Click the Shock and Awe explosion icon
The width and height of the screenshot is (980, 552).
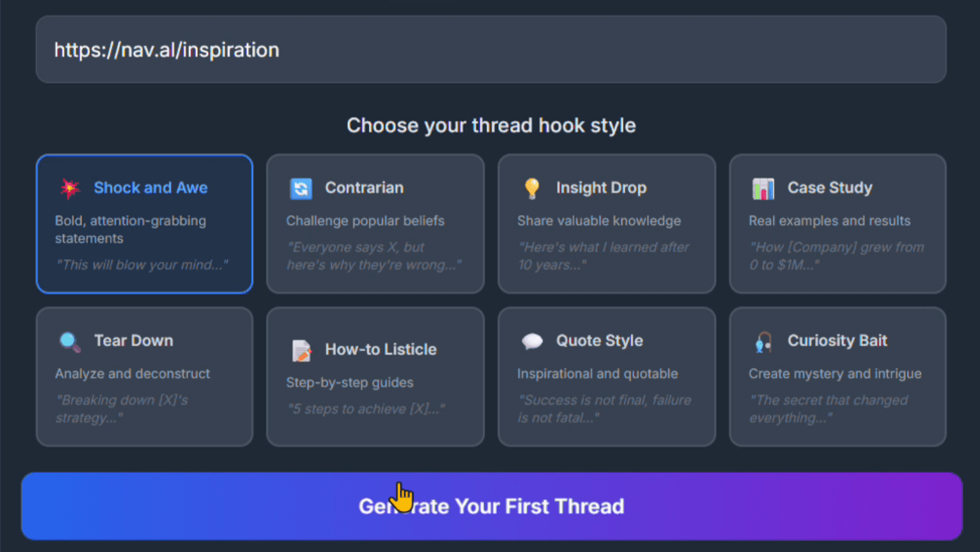70,188
